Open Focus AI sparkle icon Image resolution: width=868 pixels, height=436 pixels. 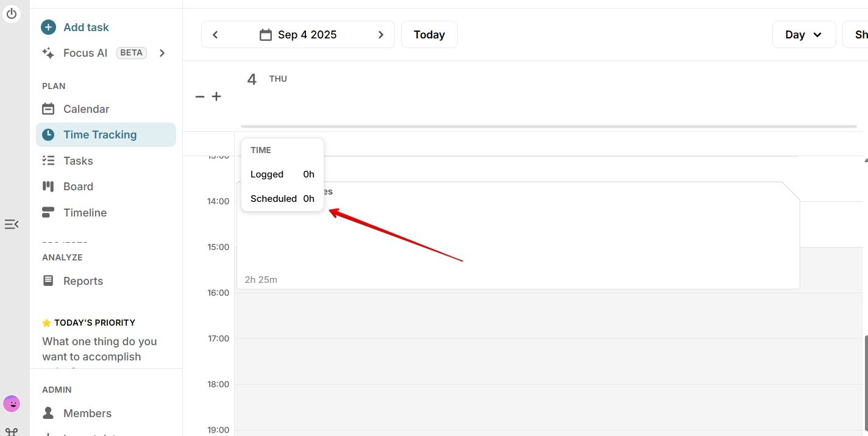point(48,53)
